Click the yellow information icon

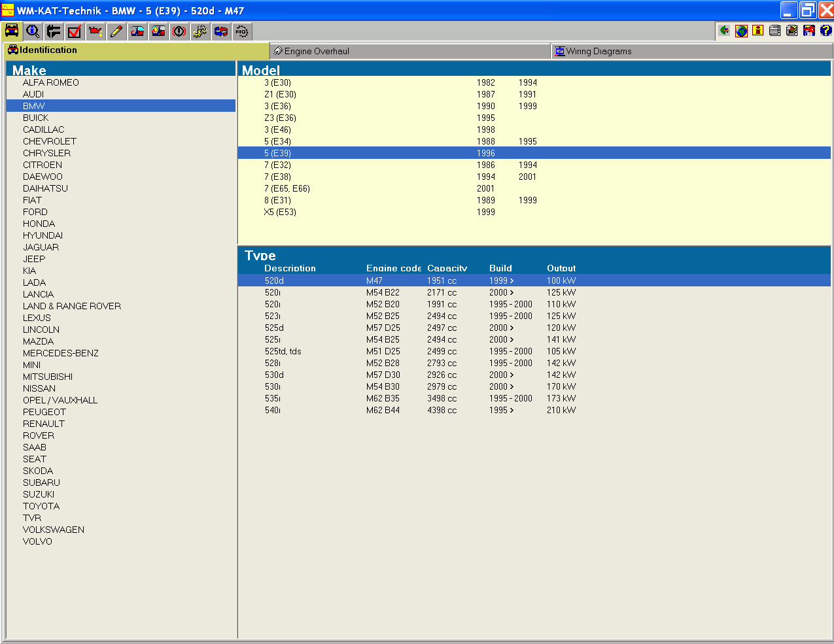click(x=758, y=30)
